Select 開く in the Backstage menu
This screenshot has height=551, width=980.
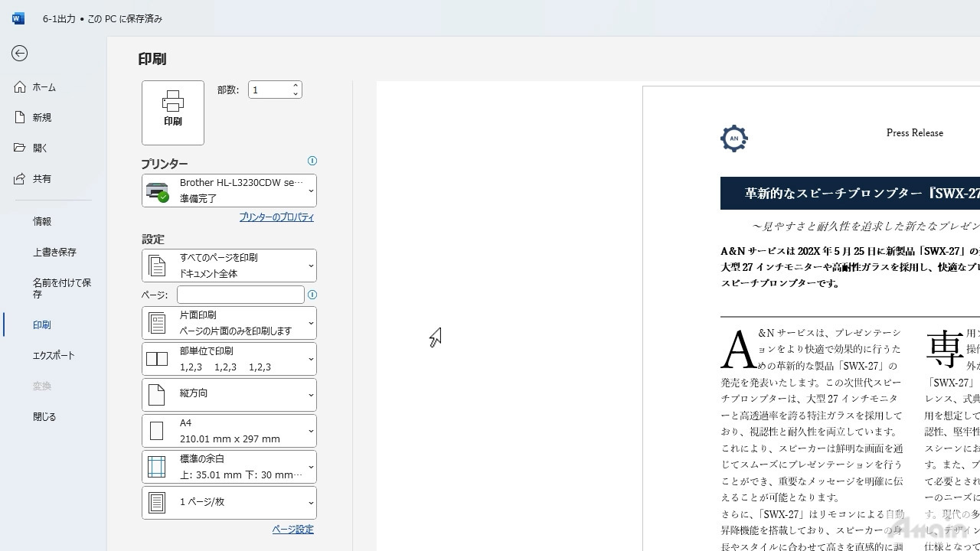click(x=53, y=148)
